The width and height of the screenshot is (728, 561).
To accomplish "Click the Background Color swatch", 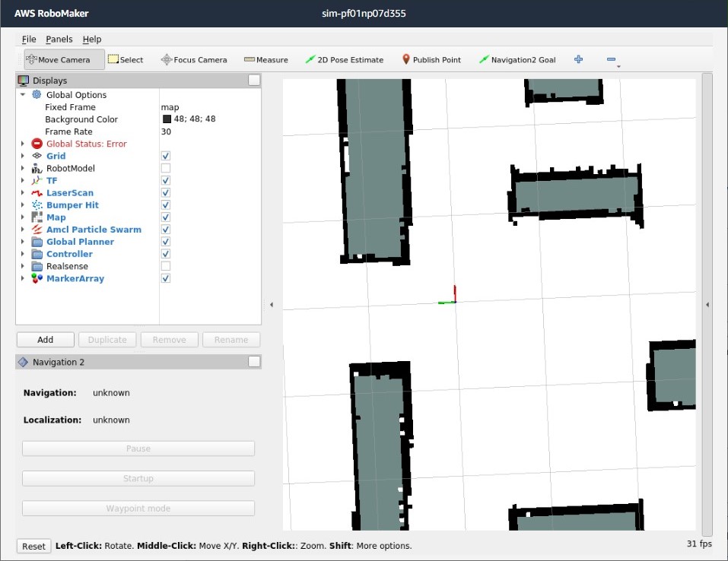I will click(x=167, y=119).
